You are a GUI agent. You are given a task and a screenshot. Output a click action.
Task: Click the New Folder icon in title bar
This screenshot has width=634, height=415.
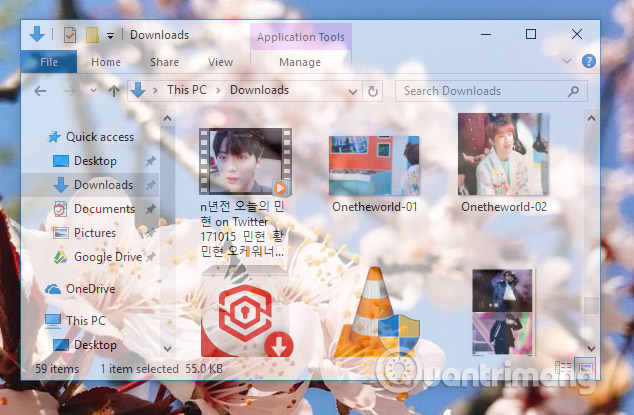tap(92, 35)
